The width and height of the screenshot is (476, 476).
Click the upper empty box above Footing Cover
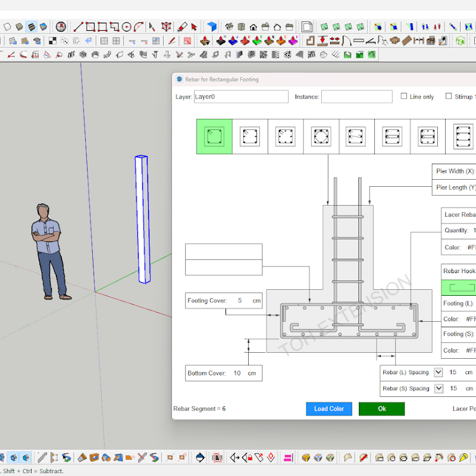point(224,252)
